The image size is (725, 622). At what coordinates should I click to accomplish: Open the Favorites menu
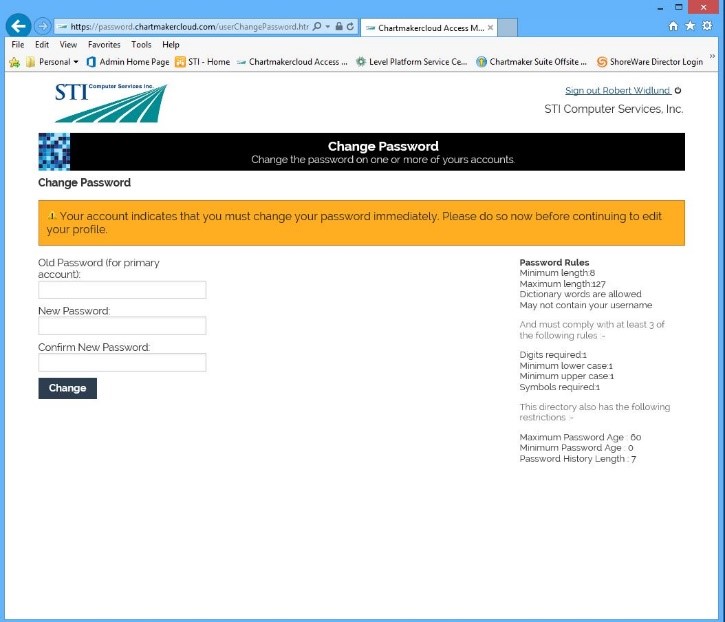(104, 45)
